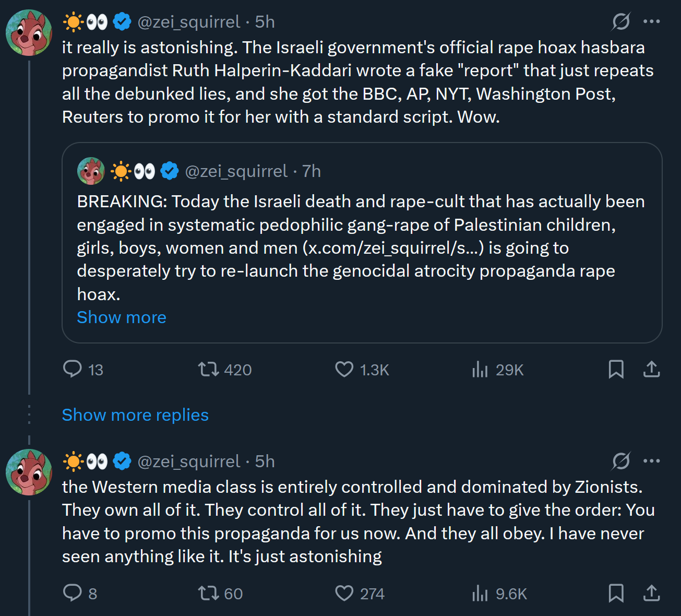The image size is (681, 616).
Task: Open the Grok icon on the first tweet
Action: [x=621, y=21]
